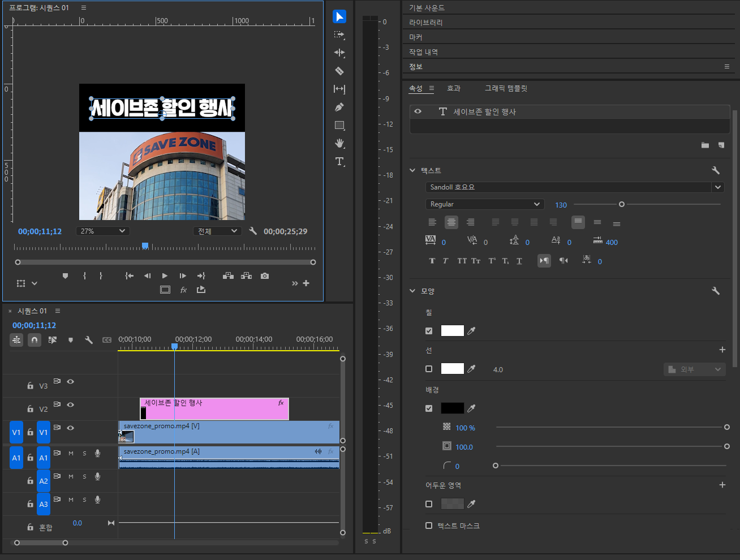Select the Slip tool

tap(339, 89)
